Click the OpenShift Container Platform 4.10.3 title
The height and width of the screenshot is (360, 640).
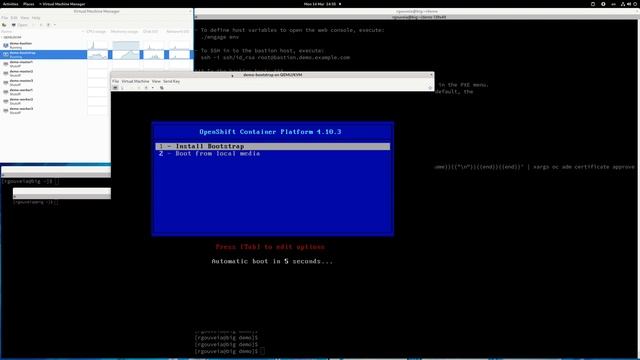[270, 132]
